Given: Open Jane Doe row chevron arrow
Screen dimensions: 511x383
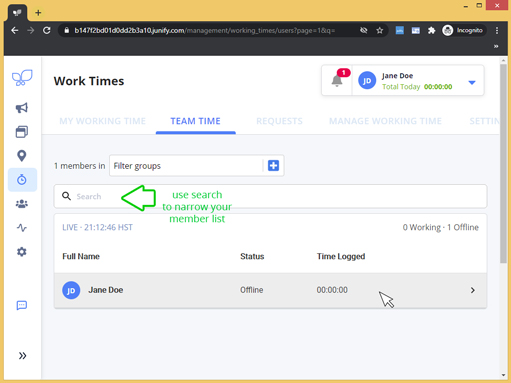Looking at the screenshot, I should click(473, 290).
